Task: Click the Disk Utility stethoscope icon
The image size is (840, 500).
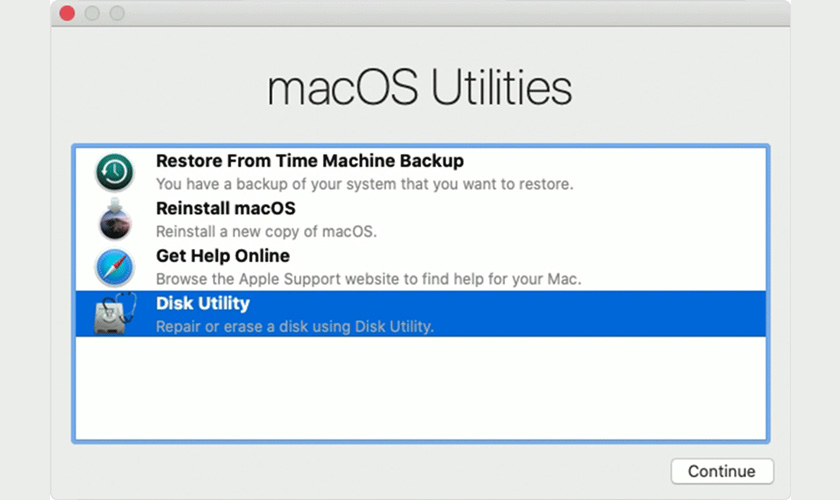Action: (115, 314)
